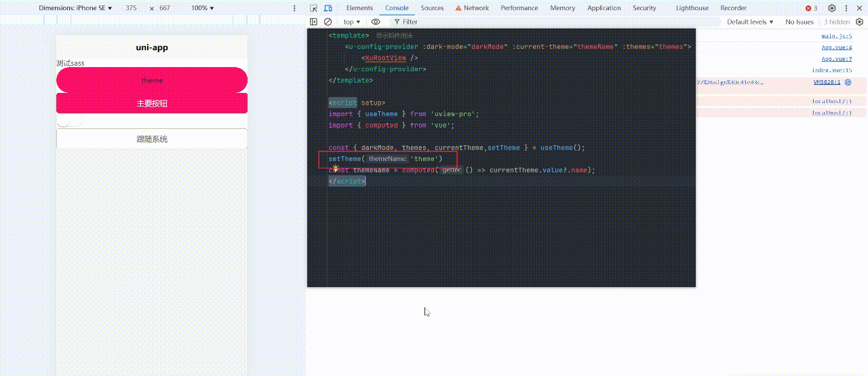Screen dimensions: 868x376
Task: Click the 测试sass text
Action: pyautogui.click(x=71, y=63)
